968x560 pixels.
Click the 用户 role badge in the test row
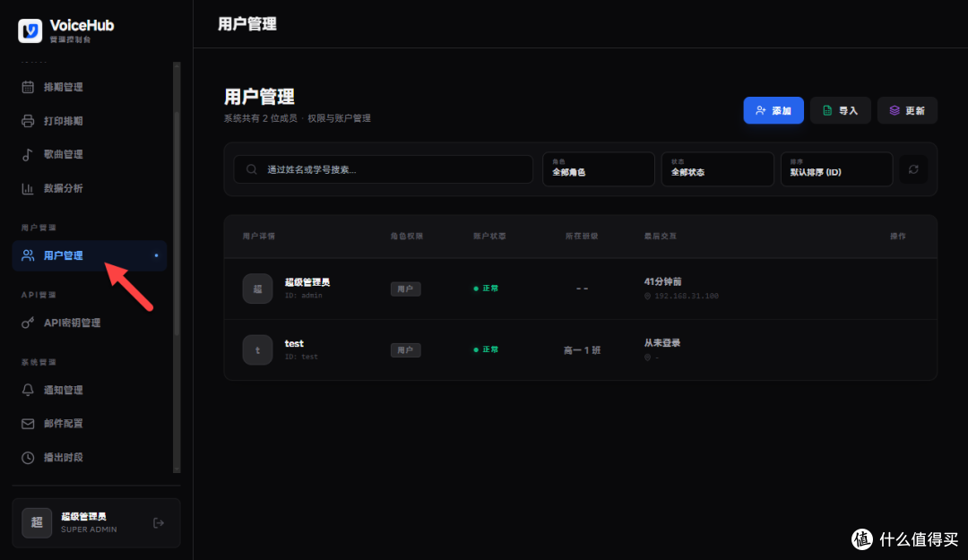(406, 350)
